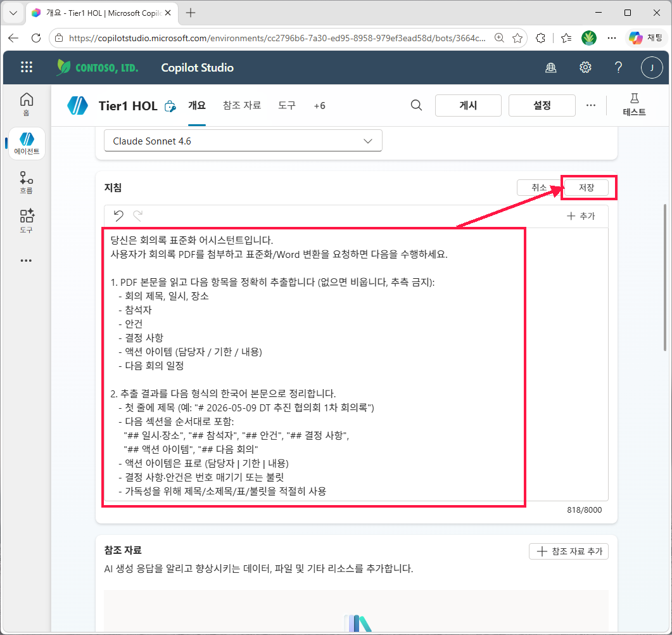The height and width of the screenshot is (635, 672).
Task: Open the app launcher waffle icon
Action: pyautogui.click(x=27, y=67)
